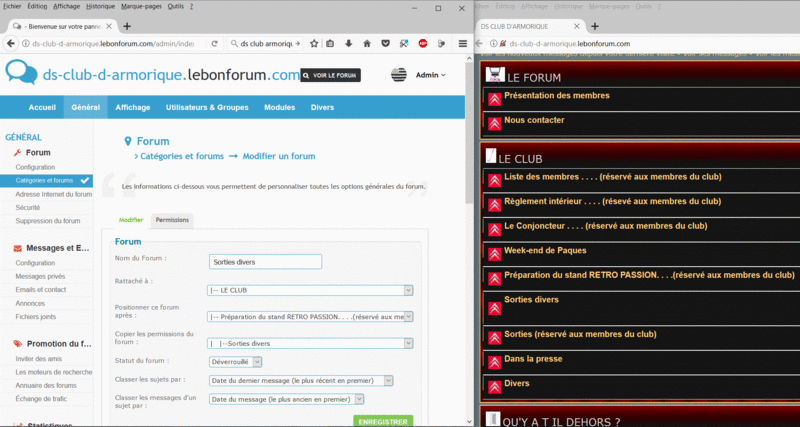The width and height of the screenshot is (800, 427).
Task: Click chevron icon beside Présentation des membres
Action: (494, 99)
